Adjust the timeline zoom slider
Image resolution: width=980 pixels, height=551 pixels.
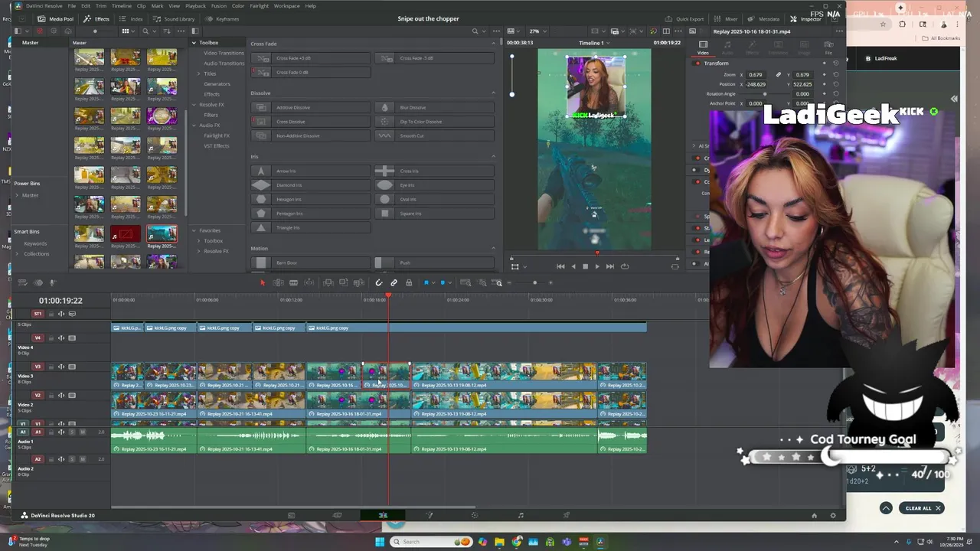(535, 283)
